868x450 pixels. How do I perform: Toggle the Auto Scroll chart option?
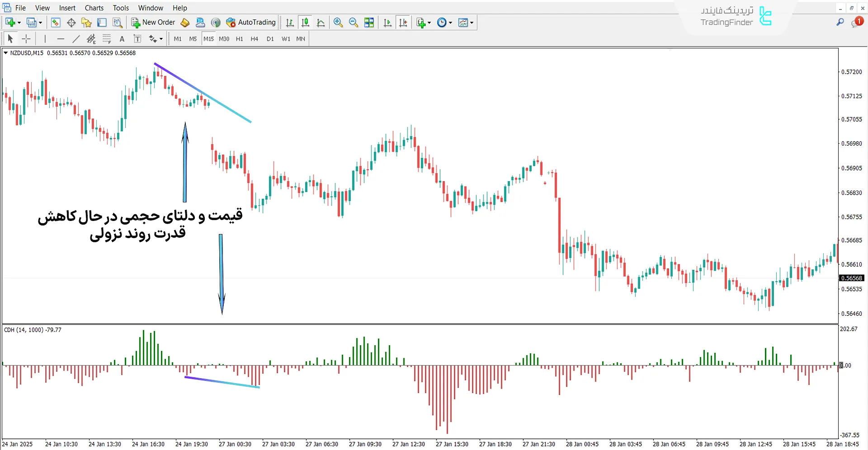[x=387, y=23]
